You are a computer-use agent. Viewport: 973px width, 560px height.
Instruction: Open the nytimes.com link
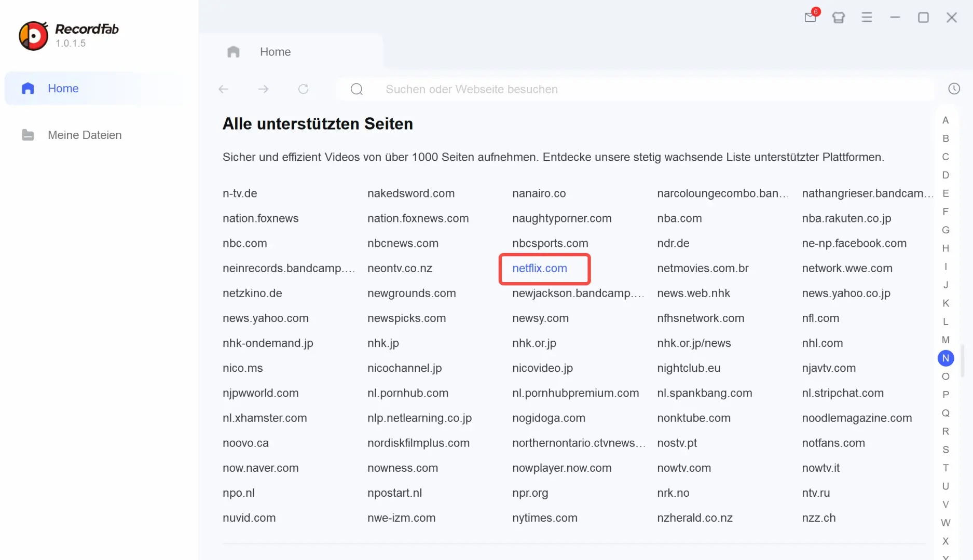tap(544, 518)
